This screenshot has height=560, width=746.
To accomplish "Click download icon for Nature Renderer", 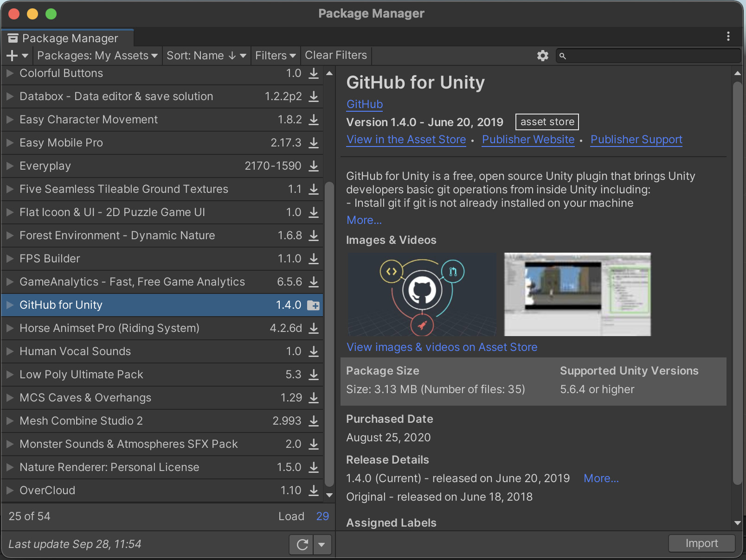I will [314, 467].
